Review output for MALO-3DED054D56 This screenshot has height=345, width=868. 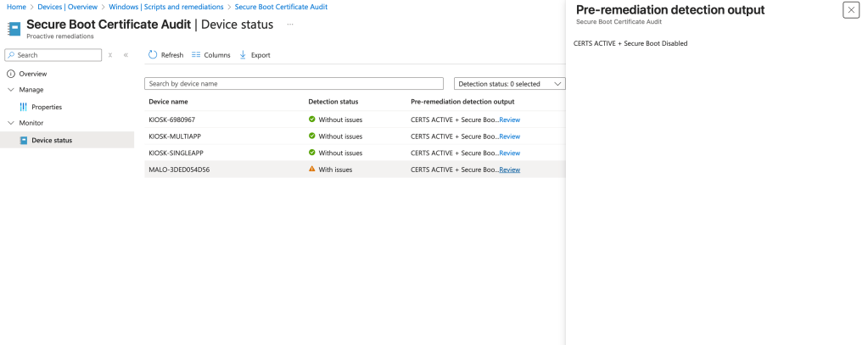click(509, 170)
